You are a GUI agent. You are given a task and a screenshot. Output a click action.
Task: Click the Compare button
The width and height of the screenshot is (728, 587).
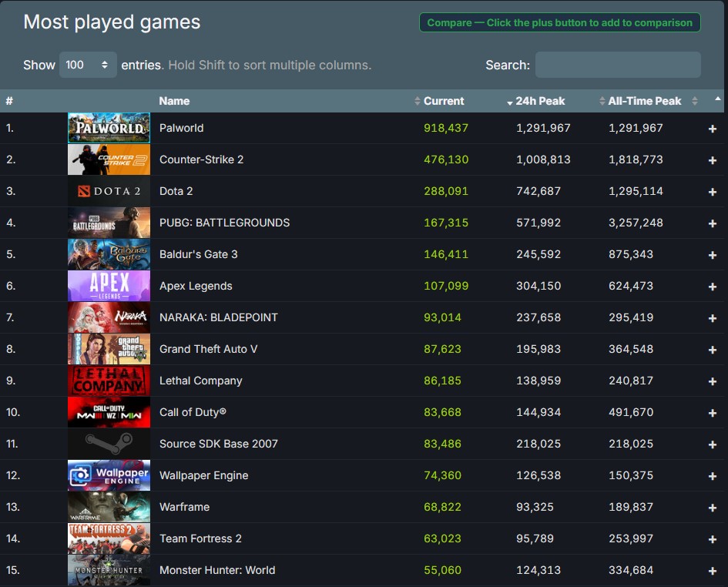pos(559,22)
